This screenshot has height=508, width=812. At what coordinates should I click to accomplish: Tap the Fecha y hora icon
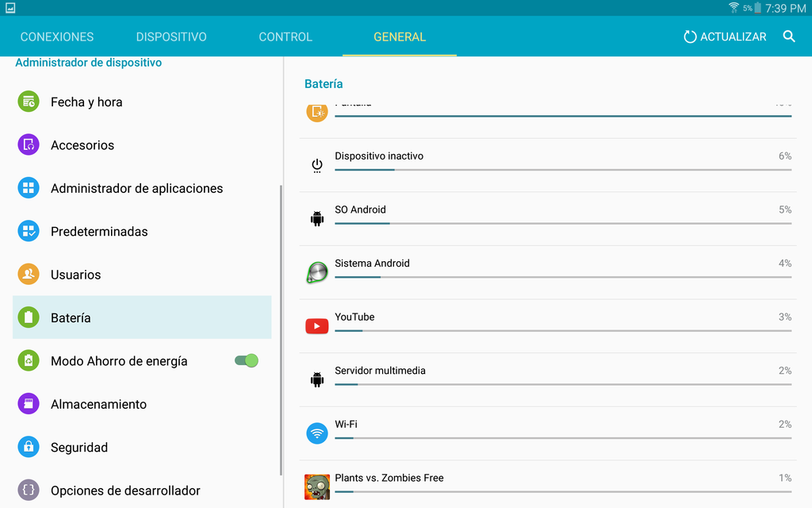29,102
